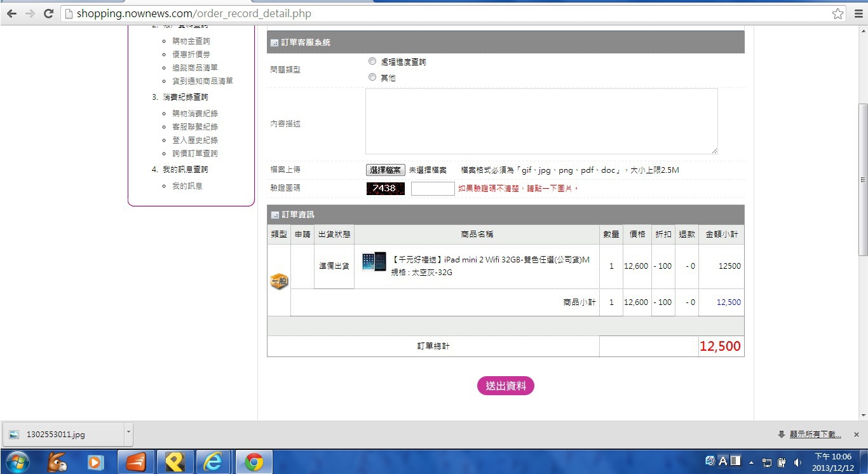Click the 金額小計 column header
The height and width of the screenshot is (474, 868).
click(x=721, y=234)
